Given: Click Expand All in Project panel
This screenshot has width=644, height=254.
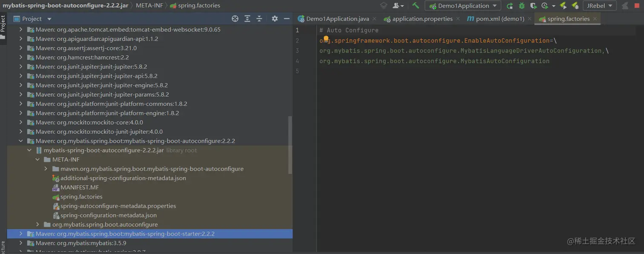Looking at the screenshot, I should [x=247, y=19].
